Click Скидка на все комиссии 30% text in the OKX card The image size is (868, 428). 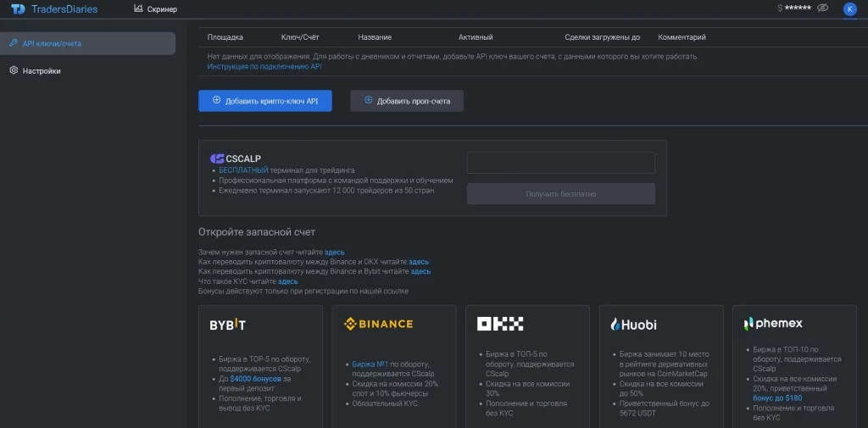527,388
